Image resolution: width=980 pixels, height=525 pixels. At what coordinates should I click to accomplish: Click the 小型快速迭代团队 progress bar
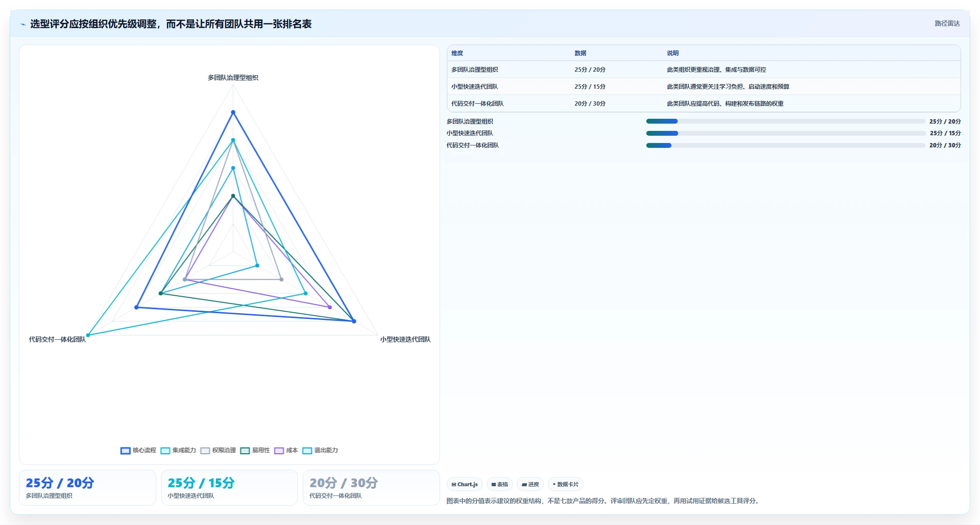click(x=785, y=133)
